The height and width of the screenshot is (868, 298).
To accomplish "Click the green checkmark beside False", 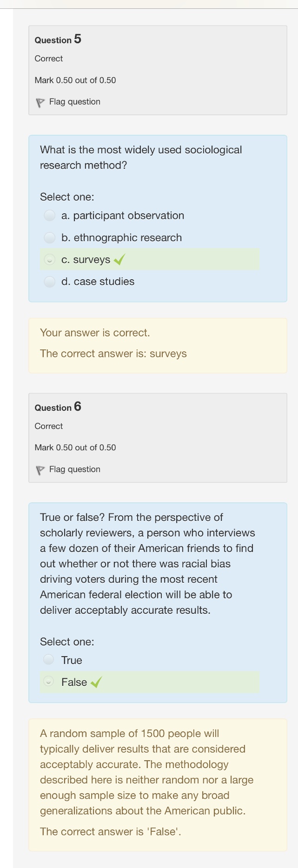I will coord(96,682).
